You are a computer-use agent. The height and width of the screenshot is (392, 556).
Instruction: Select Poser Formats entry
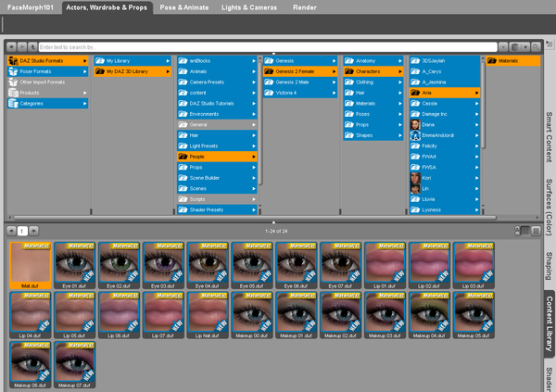[x=48, y=71]
